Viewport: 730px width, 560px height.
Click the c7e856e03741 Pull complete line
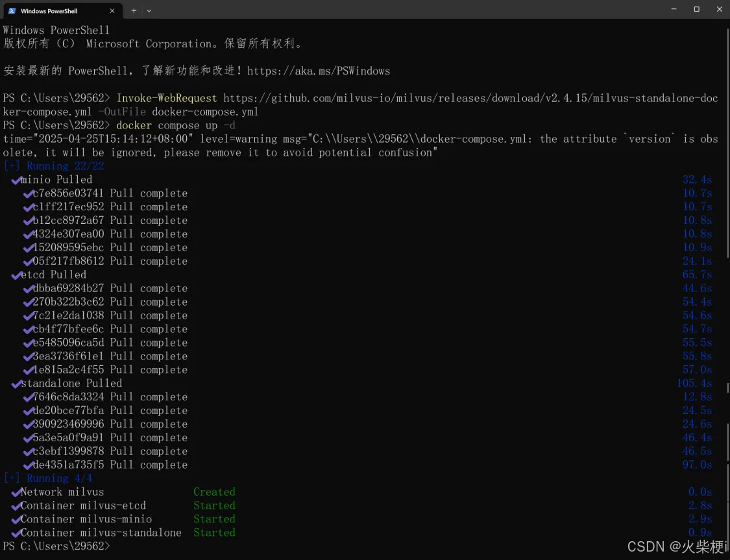[x=105, y=193]
